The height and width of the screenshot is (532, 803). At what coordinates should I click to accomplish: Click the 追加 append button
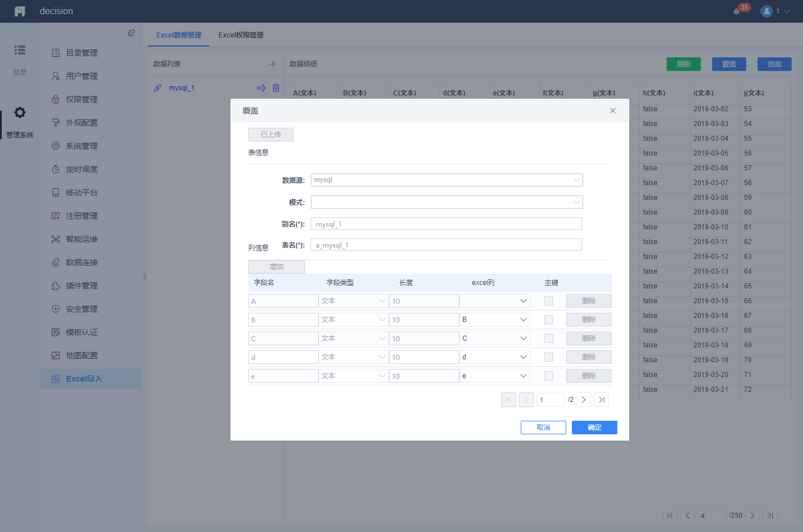click(775, 64)
